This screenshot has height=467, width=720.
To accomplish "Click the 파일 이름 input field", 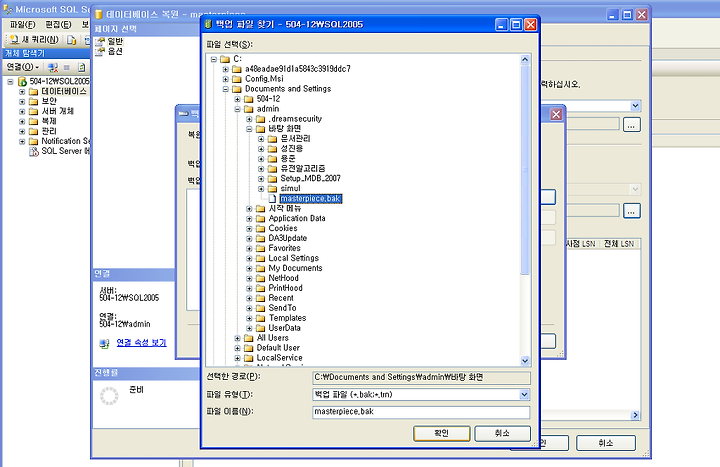I will click(421, 412).
